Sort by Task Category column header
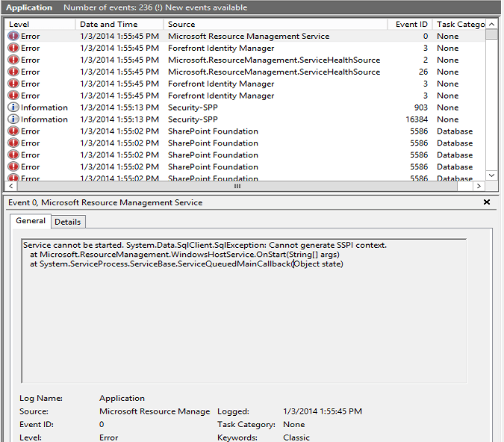This screenshot has height=442, width=504. point(459,24)
